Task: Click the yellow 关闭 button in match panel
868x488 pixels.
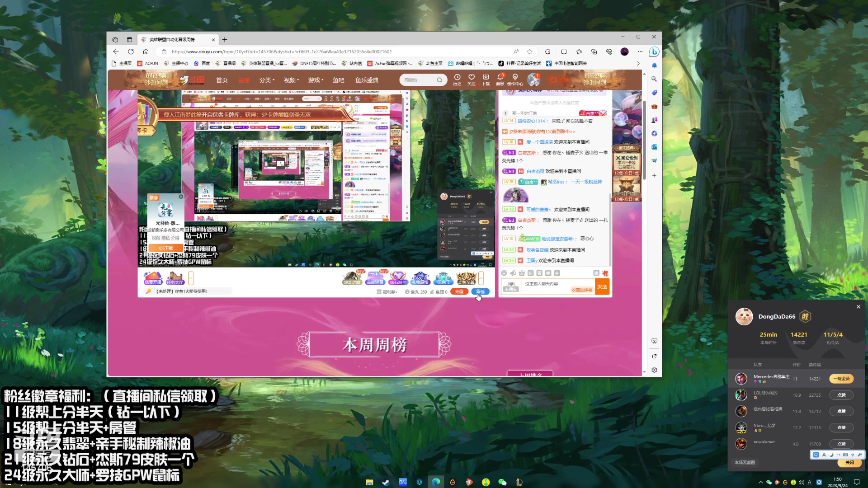Action: [849, 463]
